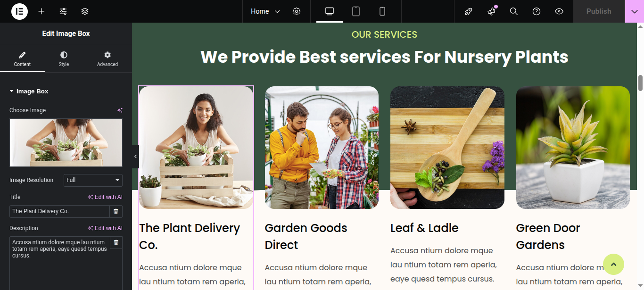Switch to the Advanced tab
The height and width of the screenshot is (290, 644).
[x=107, y=59]
